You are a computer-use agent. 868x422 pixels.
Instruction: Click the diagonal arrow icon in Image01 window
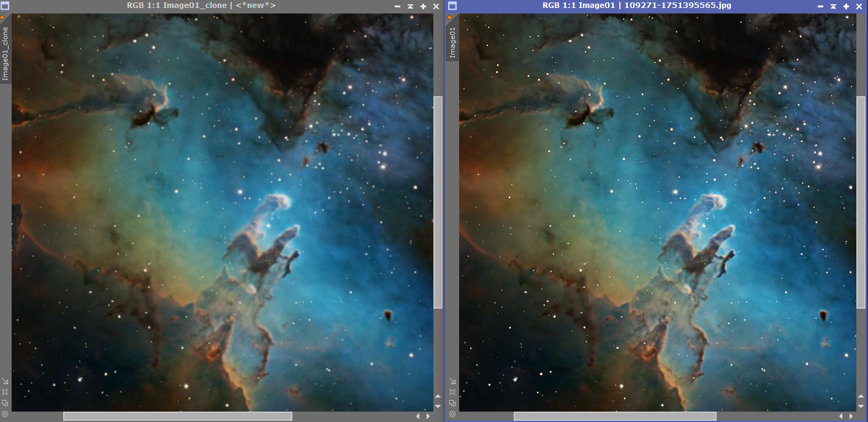point(452,380)
